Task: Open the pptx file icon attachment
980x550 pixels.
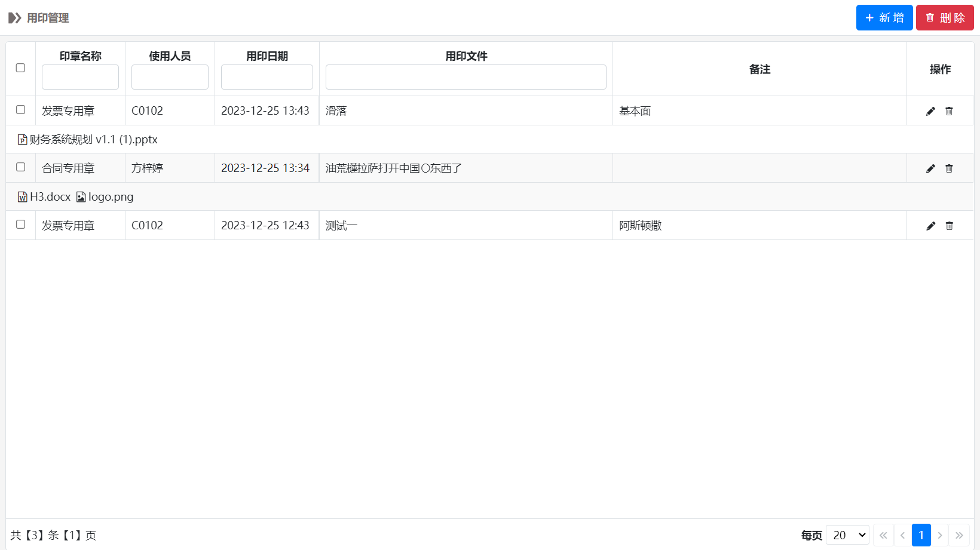Action: tap(23, 140)
